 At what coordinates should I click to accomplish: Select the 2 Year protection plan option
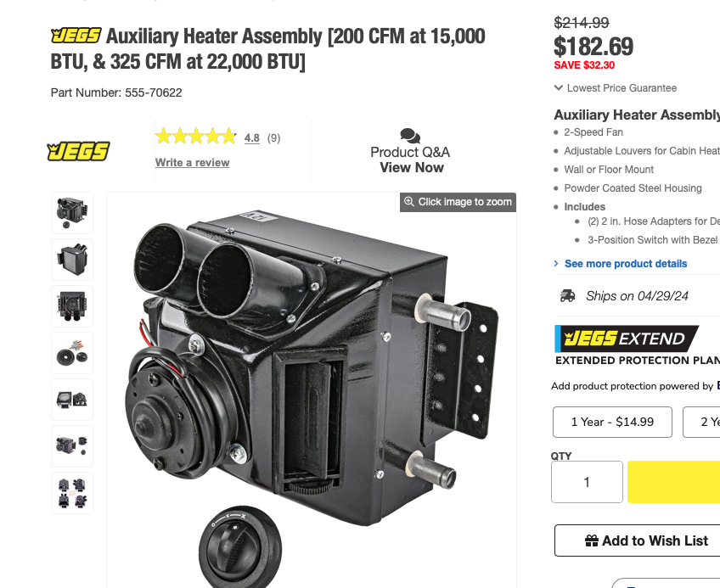(x=701, y=422)
